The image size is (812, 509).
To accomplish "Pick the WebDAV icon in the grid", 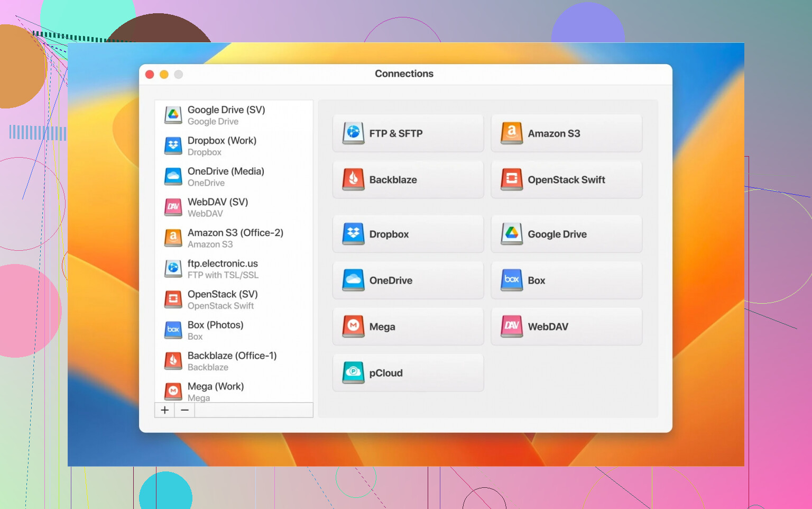I will point(511,326).
